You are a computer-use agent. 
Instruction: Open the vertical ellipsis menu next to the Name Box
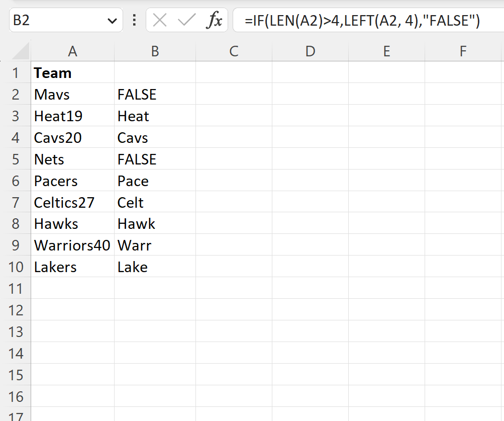pyautogui.click(x=134, y=20)
